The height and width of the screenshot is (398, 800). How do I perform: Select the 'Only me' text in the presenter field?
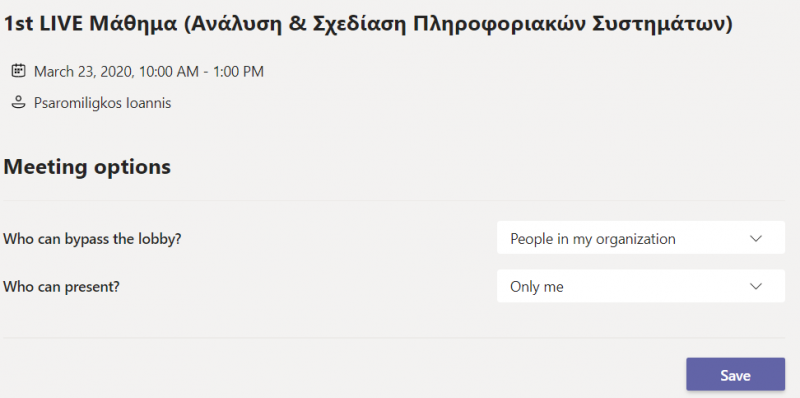pos(537,287)
